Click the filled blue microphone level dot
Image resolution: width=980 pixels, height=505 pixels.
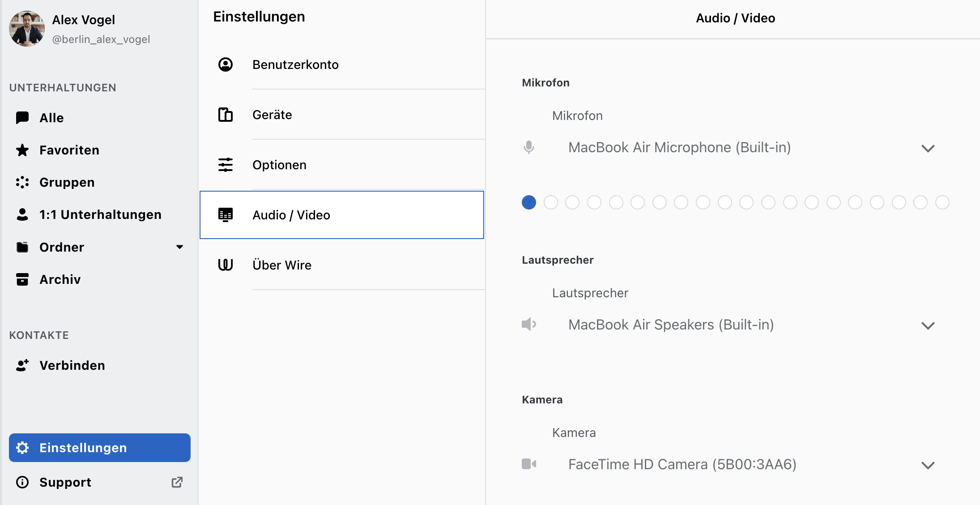[x=529, y=202]
